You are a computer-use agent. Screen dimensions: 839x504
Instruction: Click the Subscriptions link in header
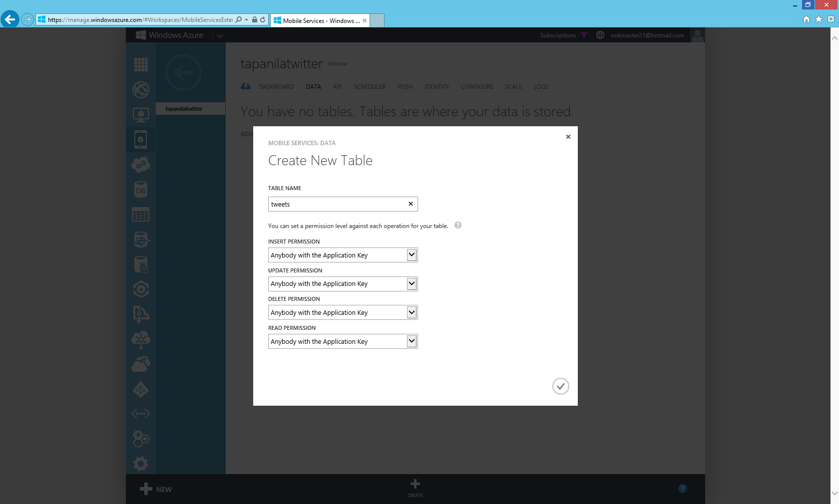coord(557,35)
